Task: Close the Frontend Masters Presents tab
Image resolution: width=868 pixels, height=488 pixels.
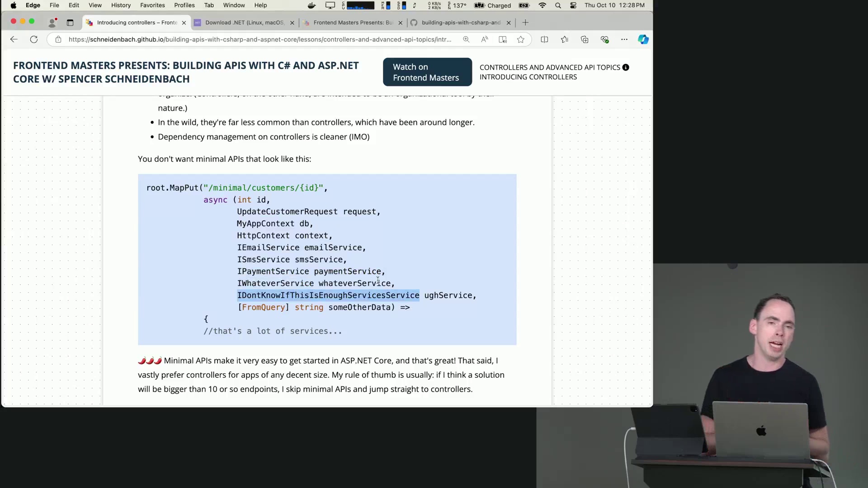Action: [401, 23]
